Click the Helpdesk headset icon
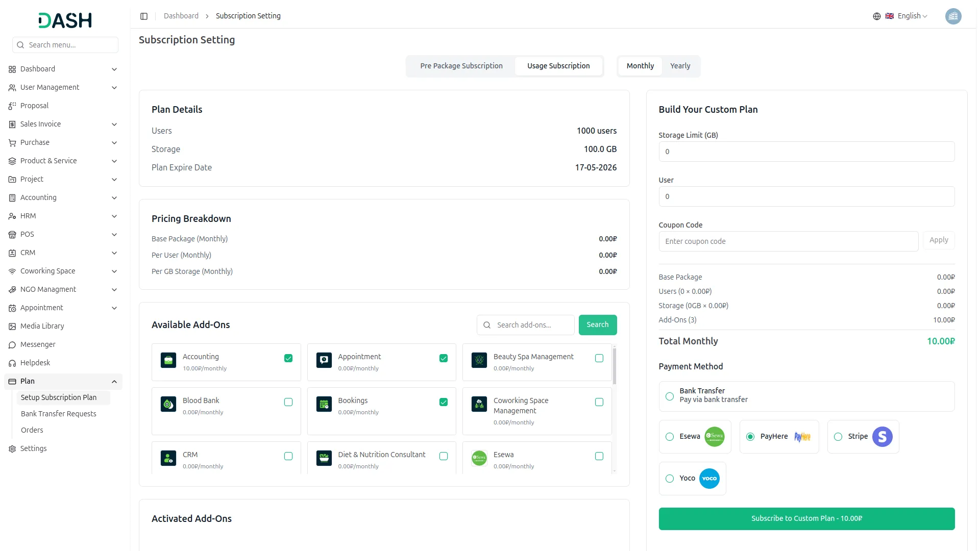The width and height of the screenshot is (980, 551). 12,363
